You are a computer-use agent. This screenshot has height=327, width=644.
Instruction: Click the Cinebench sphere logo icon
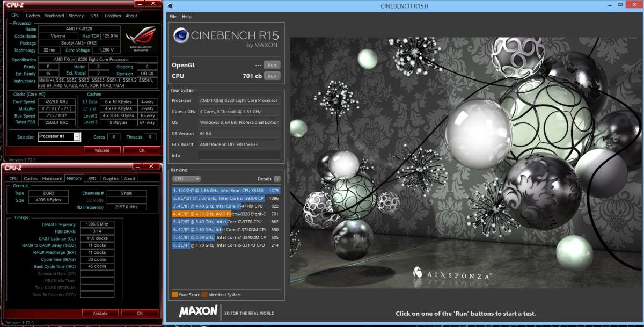[x=180, y=36]
